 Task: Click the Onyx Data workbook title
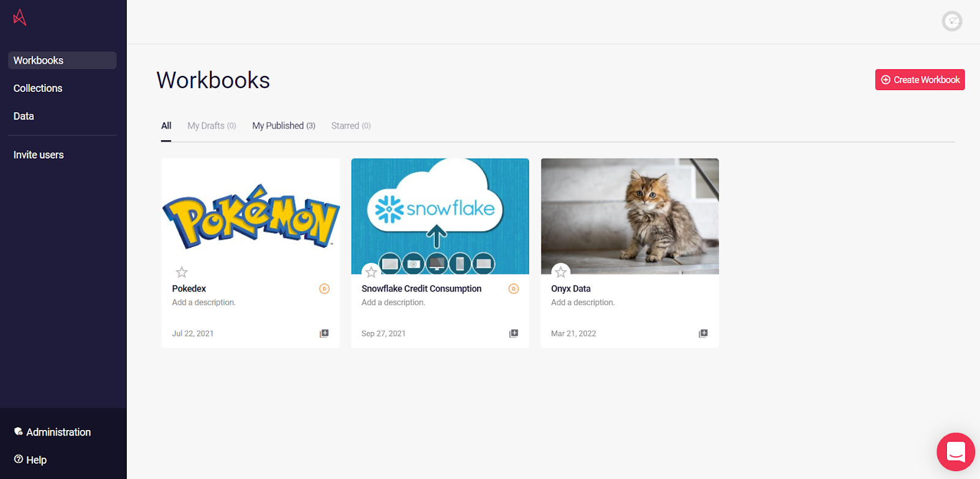[571, 289]
